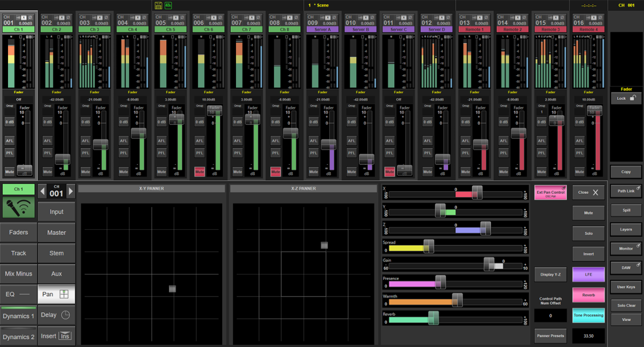
Task: Open the Monitor panel
Action: click(626, 249)
